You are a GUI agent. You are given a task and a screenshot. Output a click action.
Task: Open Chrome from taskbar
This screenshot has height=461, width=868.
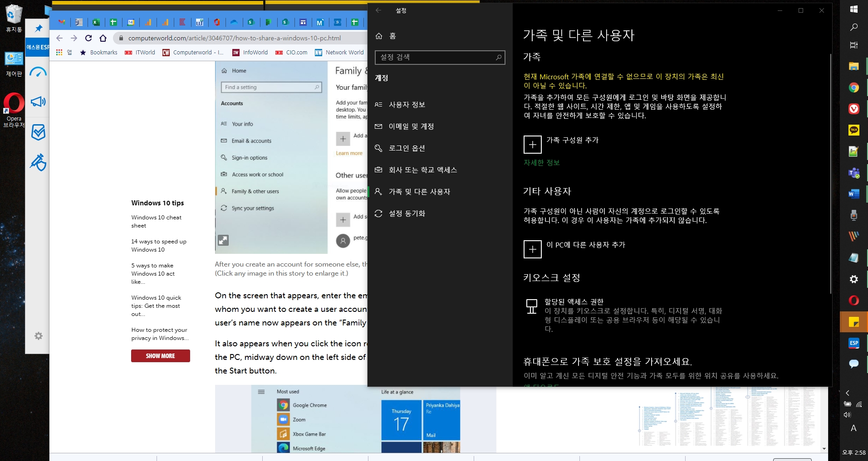pyautogui.click(x=853, y=87)
